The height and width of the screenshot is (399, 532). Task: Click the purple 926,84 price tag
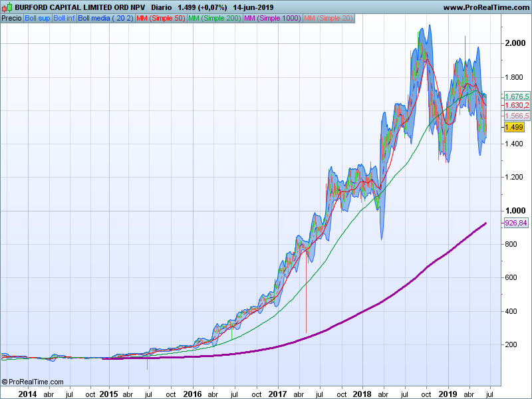click(x=516, y=223)
